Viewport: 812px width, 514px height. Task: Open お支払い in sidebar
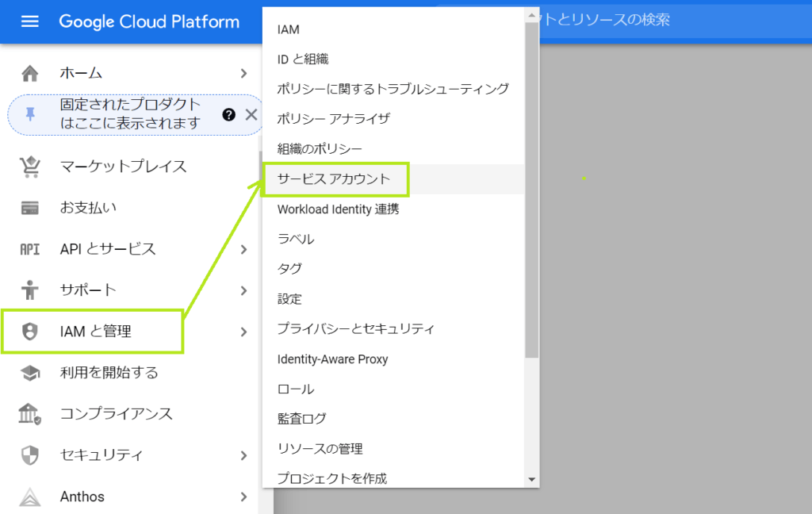[x=88, y=208]
